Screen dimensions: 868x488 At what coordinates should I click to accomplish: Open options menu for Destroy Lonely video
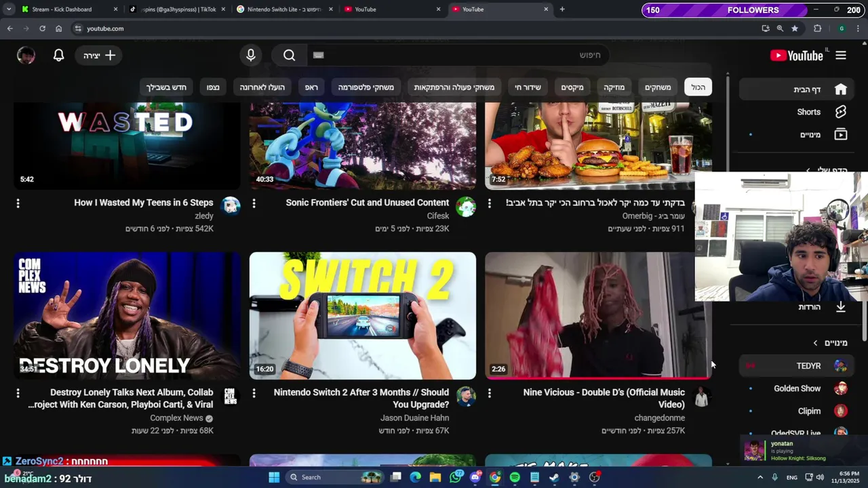click(x=18, y=393)
